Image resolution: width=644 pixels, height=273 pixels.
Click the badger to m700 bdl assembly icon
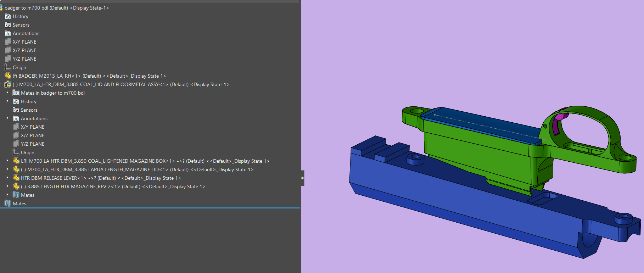(1, 8)
